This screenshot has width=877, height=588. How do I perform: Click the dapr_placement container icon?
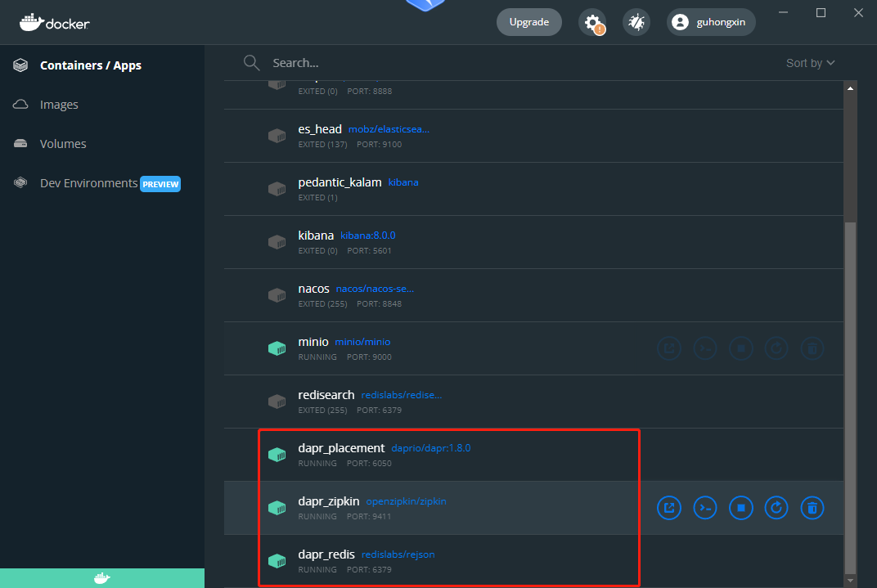pyautogui.click(x=277, y=455)
